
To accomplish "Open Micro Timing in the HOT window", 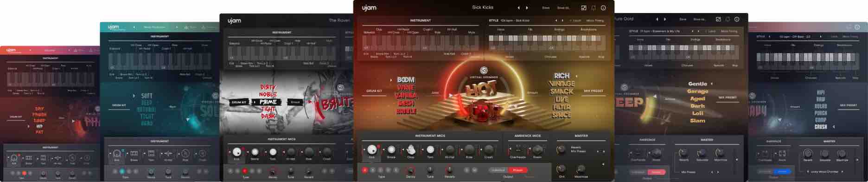I will [x=595, y=20].
